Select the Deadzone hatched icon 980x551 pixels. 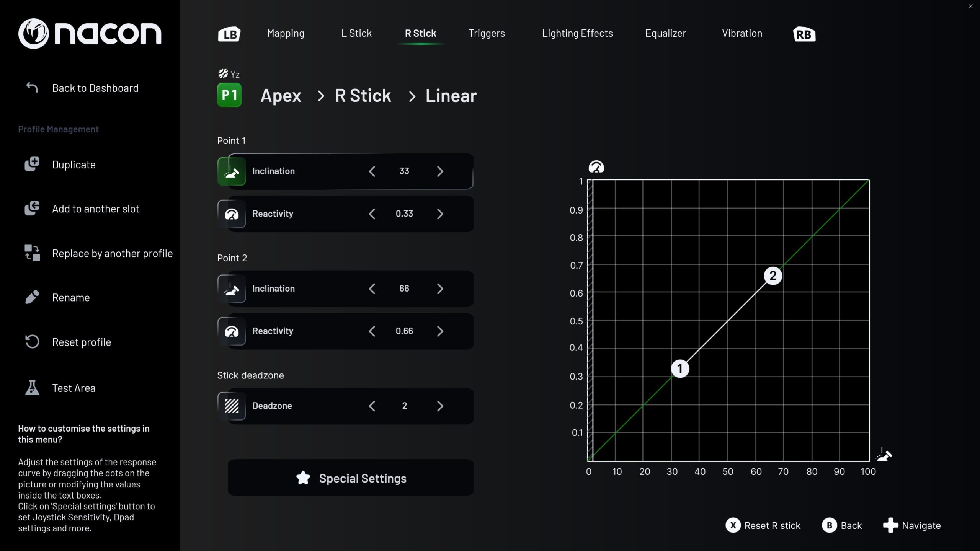coord(232,406)
